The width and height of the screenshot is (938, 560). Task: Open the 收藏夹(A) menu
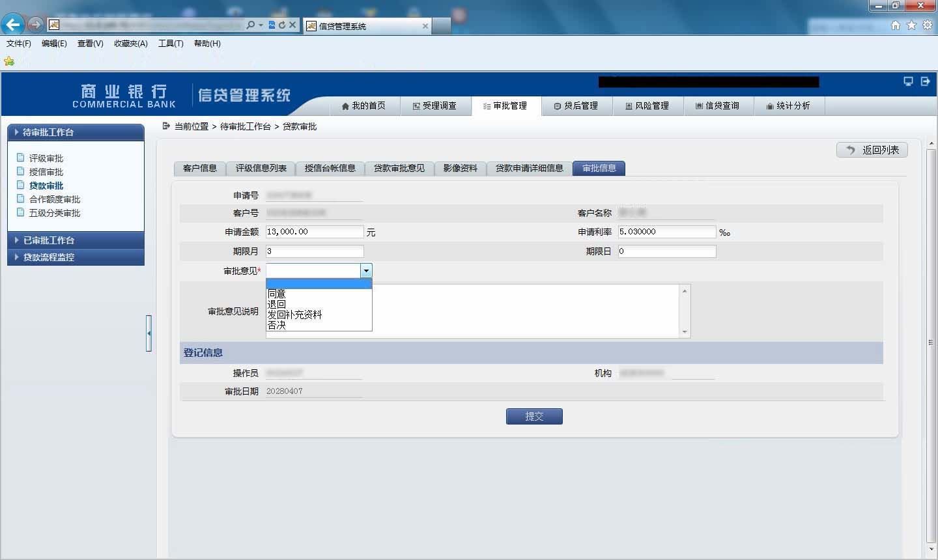(131, 44)
